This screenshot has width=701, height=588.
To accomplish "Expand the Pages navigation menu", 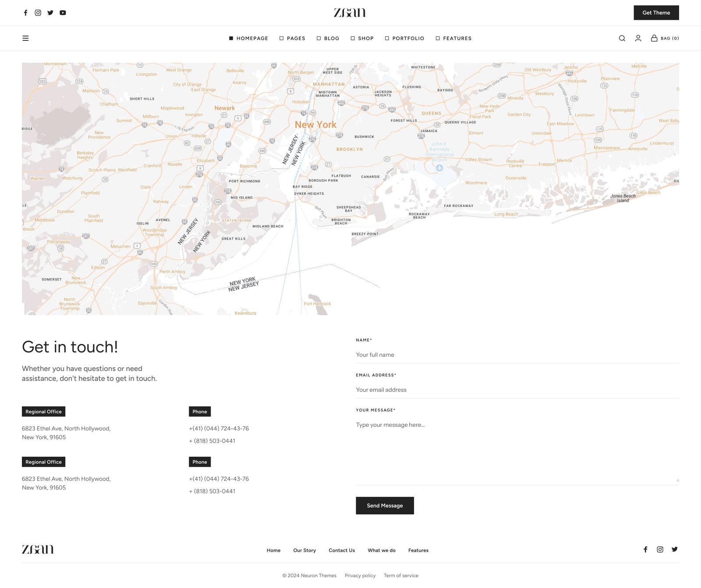I will pyautogui.click(x=292, y=39).
